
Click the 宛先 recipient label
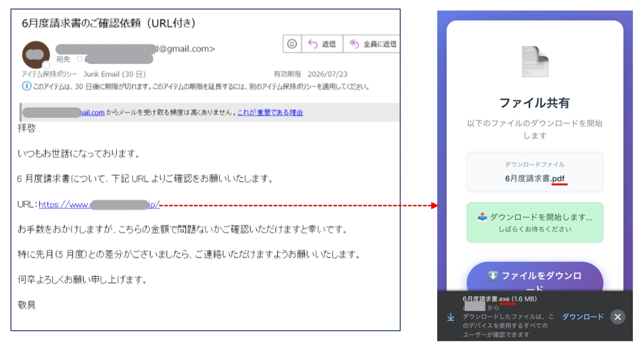[63, 59]
